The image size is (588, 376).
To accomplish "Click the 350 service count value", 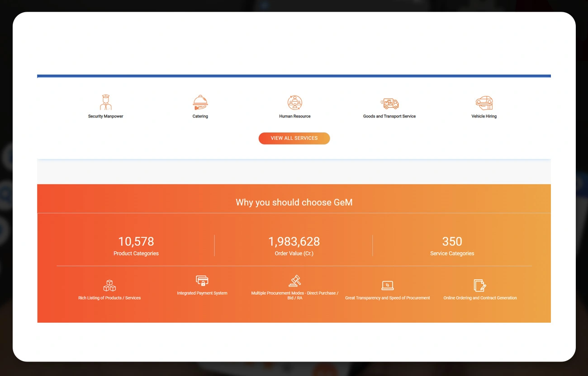I will [452, 241].
